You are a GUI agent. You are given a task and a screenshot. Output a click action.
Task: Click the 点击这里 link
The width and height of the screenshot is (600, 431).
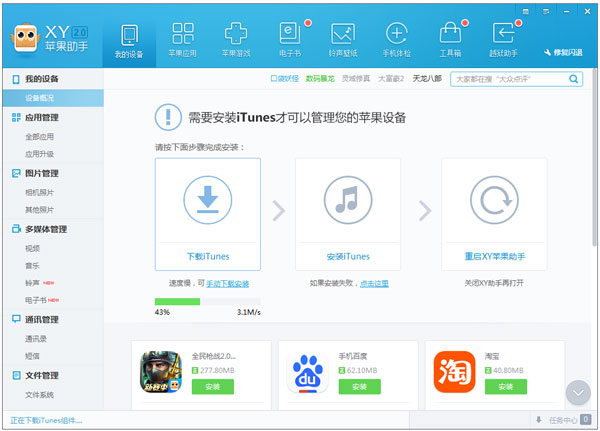374,284
